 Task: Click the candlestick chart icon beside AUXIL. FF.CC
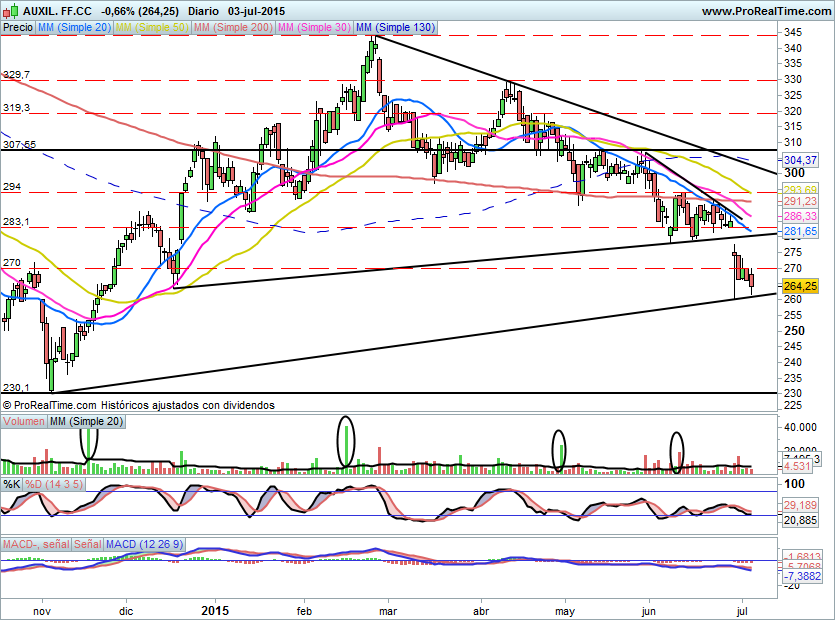[x=9, y=11]
